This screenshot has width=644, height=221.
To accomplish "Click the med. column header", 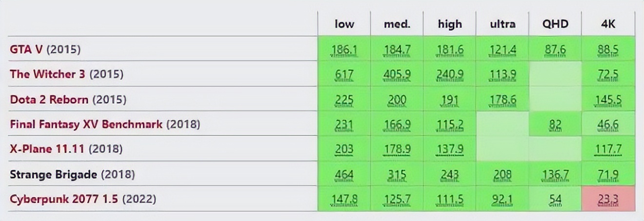I will coord(397,24).
